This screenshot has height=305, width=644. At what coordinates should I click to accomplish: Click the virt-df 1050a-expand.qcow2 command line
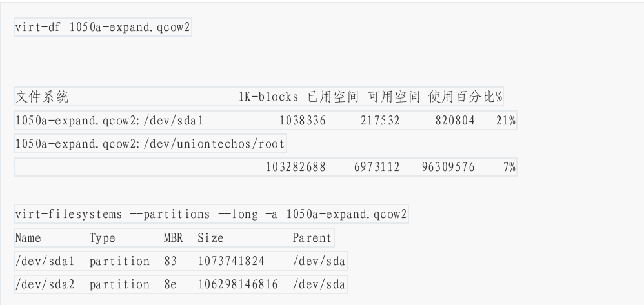tap(103, 28)
